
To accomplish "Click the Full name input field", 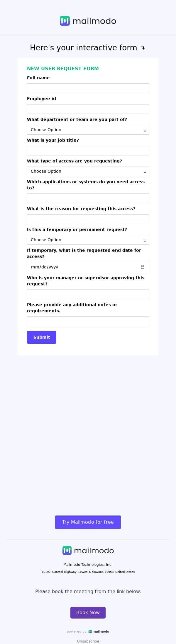I will click(x=88, y=88).
